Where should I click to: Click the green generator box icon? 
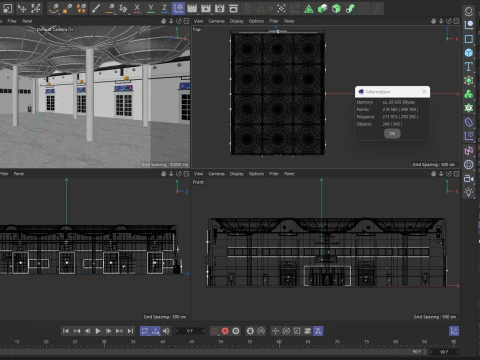point(469,80)
